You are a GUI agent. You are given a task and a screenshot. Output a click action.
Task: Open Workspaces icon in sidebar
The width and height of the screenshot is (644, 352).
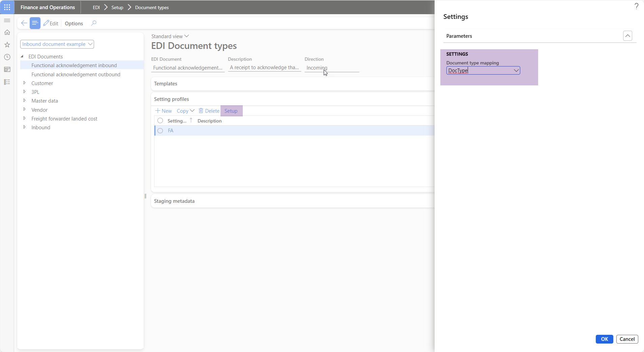[x=7, y=70]
